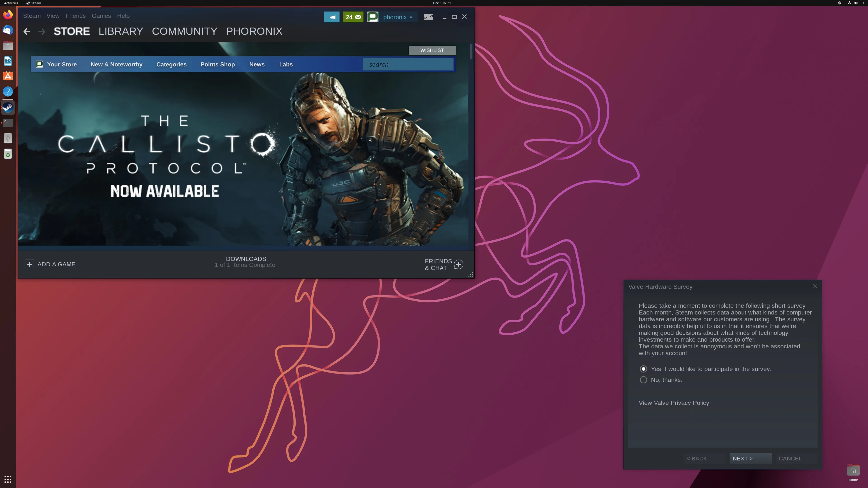
Task: Open Friends & Chat bubble icon
Action: point(459,264)
